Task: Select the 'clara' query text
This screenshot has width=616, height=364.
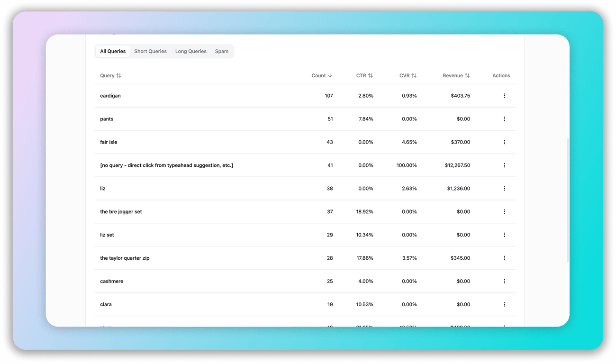Action: [106, 305]
